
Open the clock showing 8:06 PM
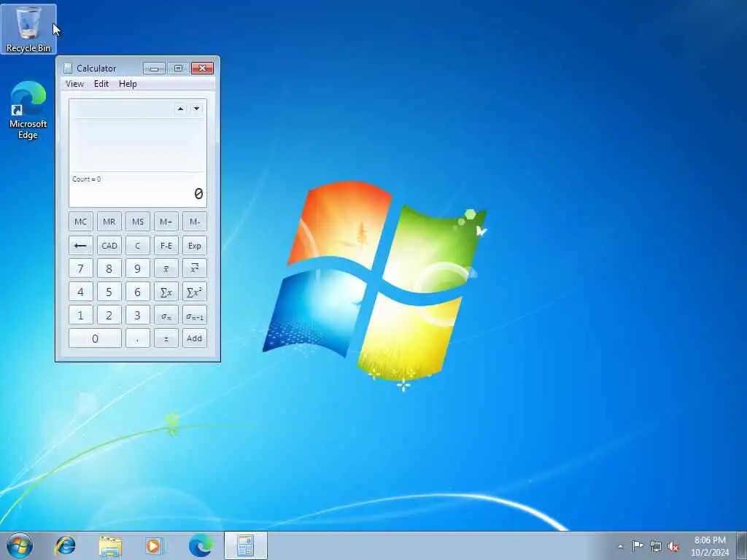tap(710, 546)
